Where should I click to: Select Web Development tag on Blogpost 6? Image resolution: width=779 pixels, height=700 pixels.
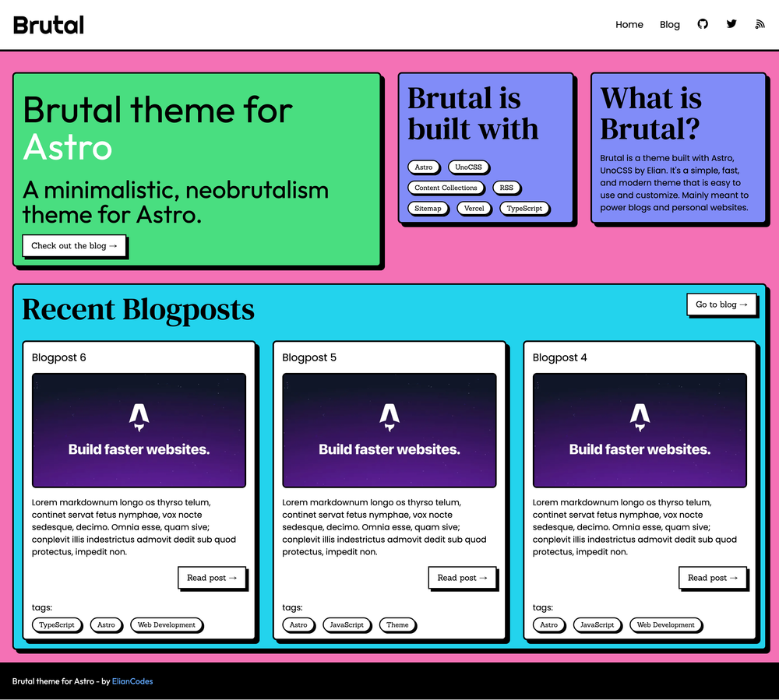click(x=167, y=625)
